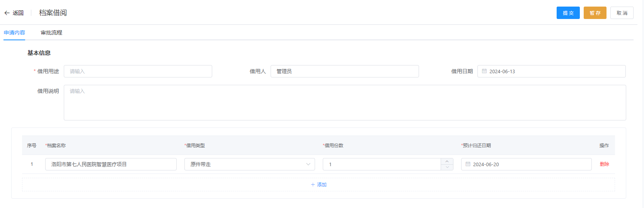This screenshot has height=208, width=644.
Task: Click the orange 暂存 button
Action: [595, 13]
